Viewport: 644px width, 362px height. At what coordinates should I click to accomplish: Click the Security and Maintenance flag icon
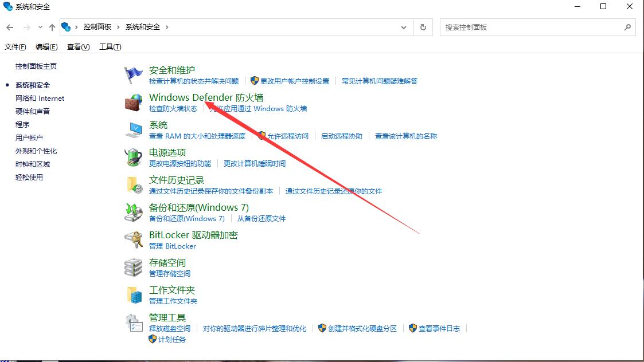click(x=134, y=75)
